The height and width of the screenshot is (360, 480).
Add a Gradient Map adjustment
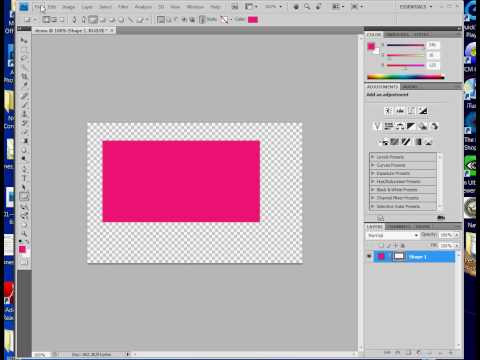point(417,142)
